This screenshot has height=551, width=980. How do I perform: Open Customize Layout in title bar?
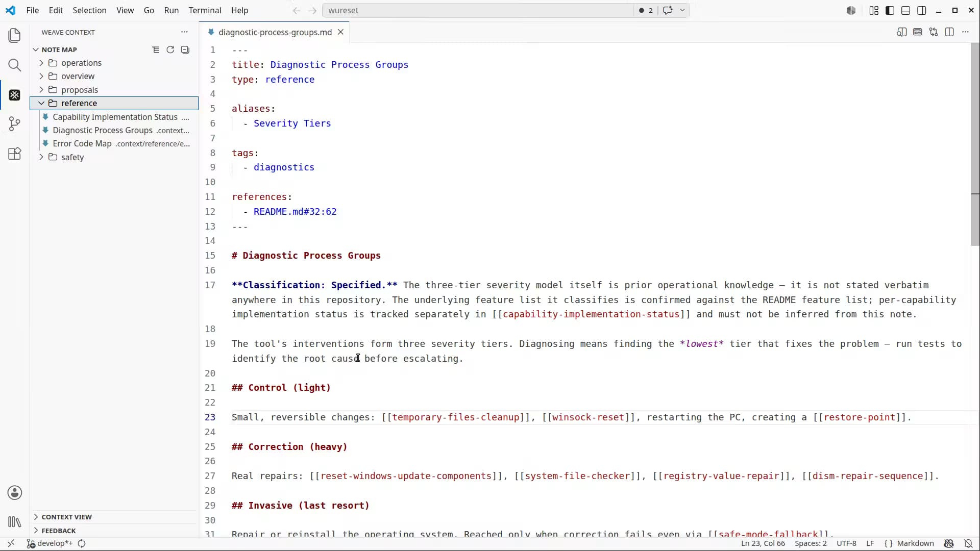(x=874, y=10)
